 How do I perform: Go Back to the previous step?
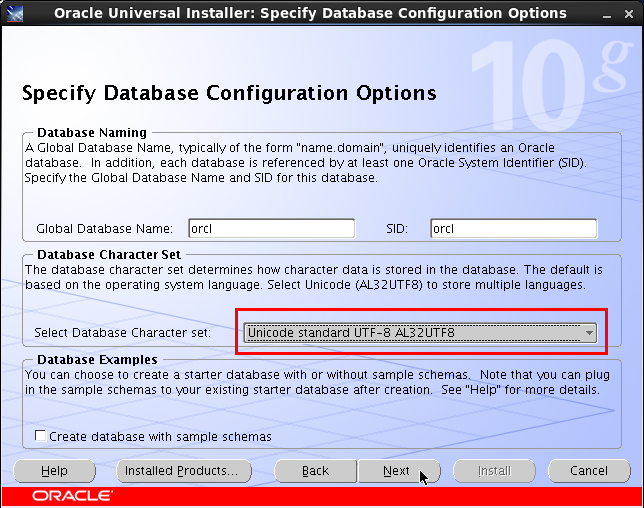[315, 471]
